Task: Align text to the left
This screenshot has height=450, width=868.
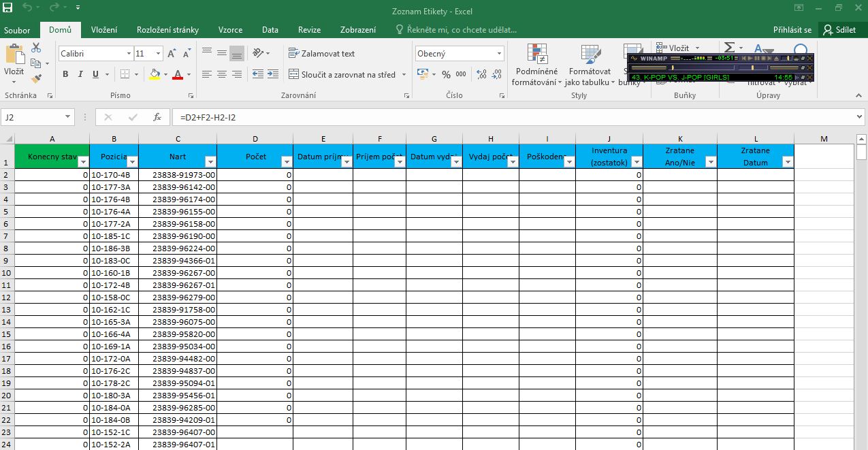Action: pyautogui.click(x=206, y=74)
